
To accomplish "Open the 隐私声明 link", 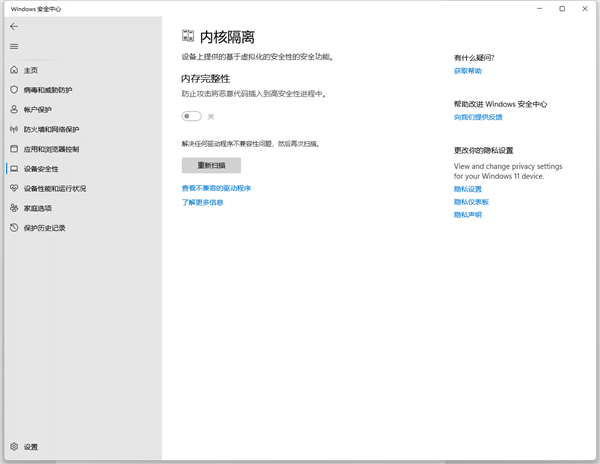I will tap(468, 215).
